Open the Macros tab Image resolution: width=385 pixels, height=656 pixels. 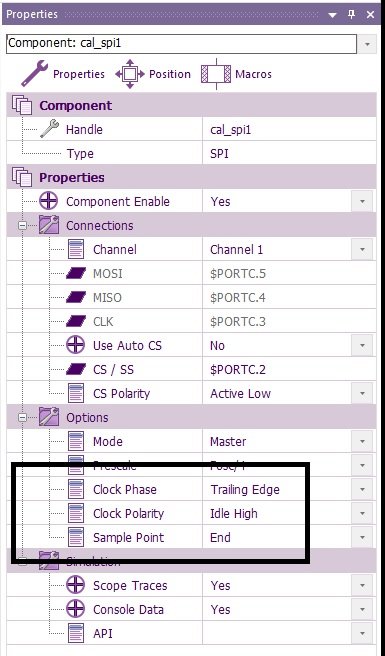(236, 74)
